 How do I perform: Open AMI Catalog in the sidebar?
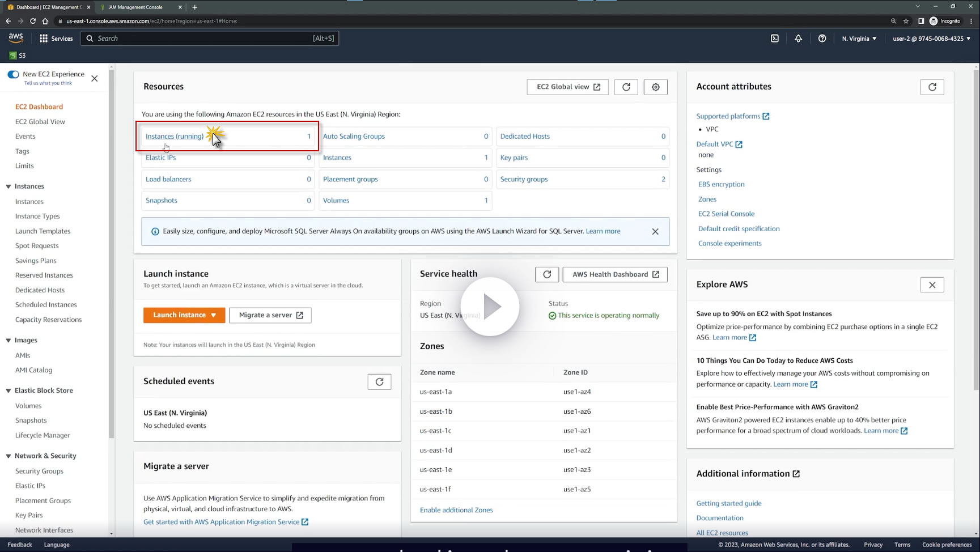click(x=33, y=370)
